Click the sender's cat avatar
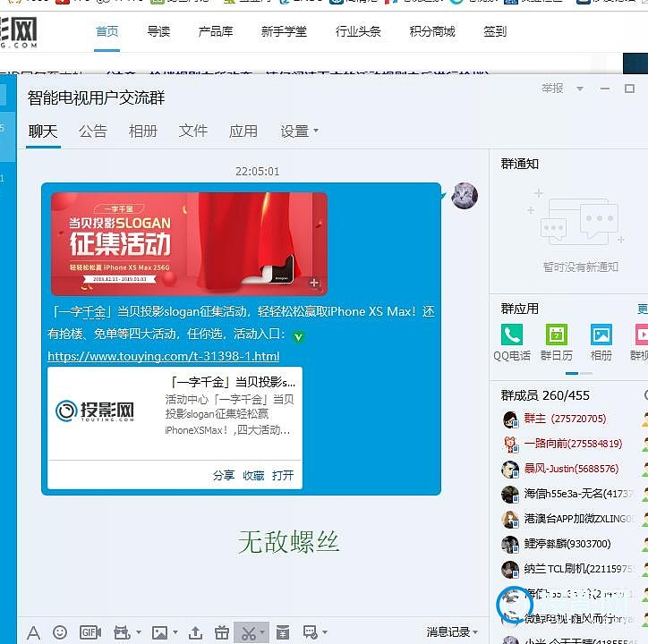 point(465,195)
